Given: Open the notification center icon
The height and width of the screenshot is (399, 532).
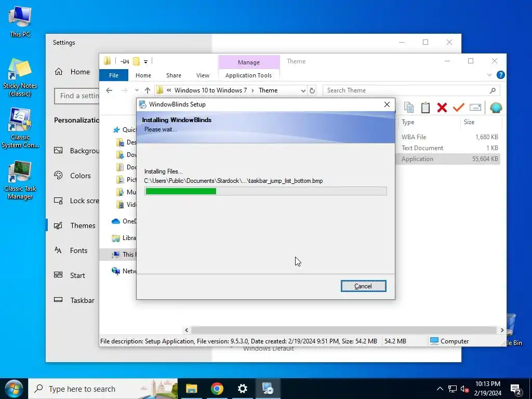Looking at the screenshot, I should 516,389.
